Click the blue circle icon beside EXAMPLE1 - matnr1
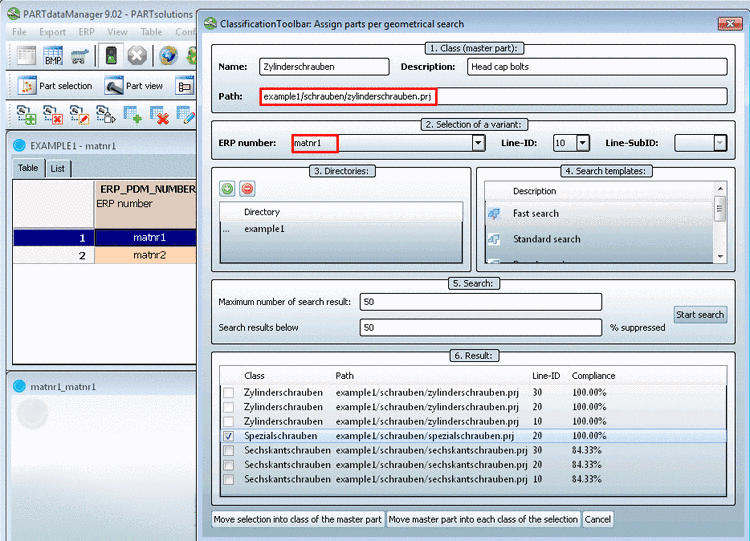The image size is (750, 541). point(19,145)
